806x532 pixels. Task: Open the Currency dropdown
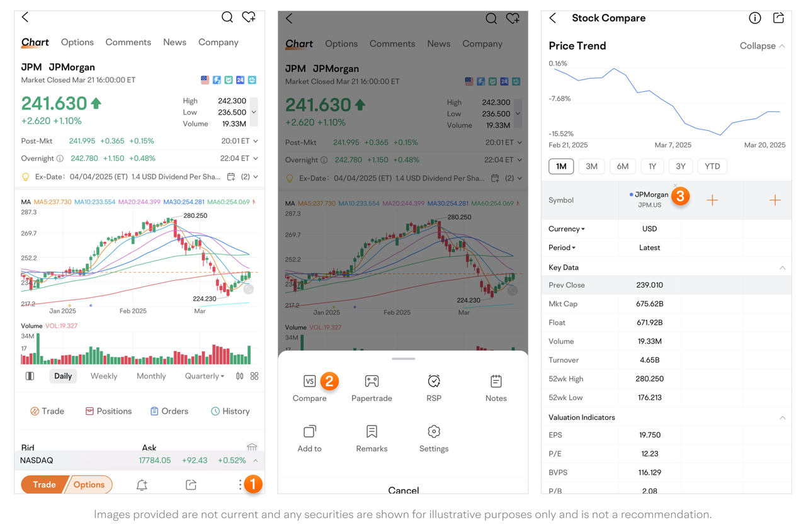click(567, 229)
